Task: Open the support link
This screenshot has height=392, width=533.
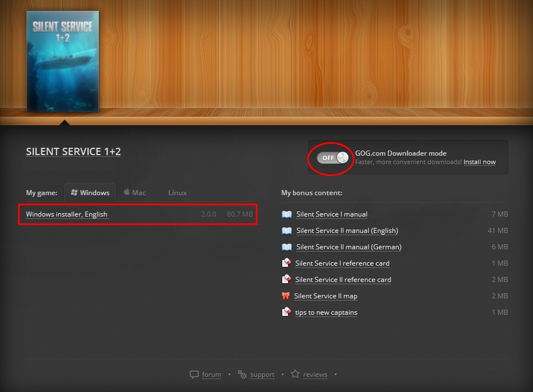Action: pos(262,375)
